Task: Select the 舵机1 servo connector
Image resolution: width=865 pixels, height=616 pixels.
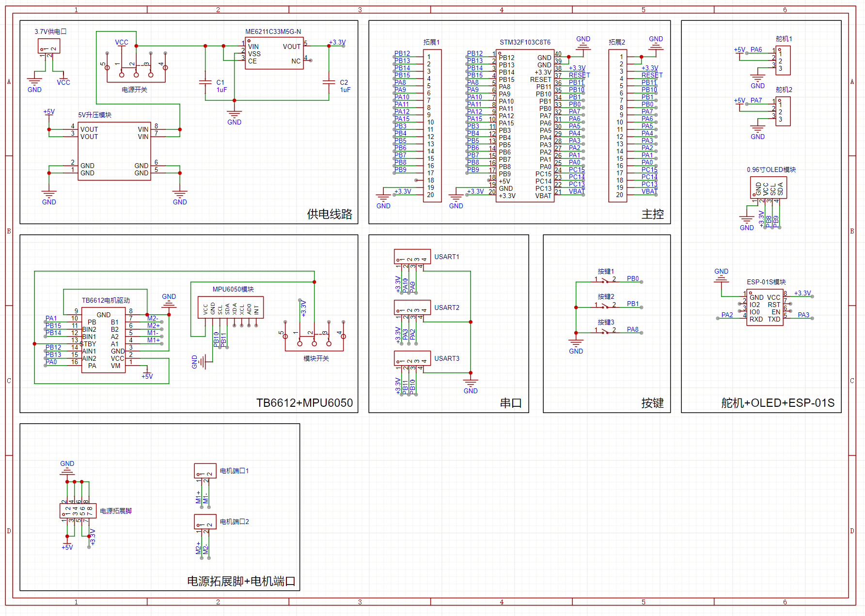Action: tap(783, 61)
